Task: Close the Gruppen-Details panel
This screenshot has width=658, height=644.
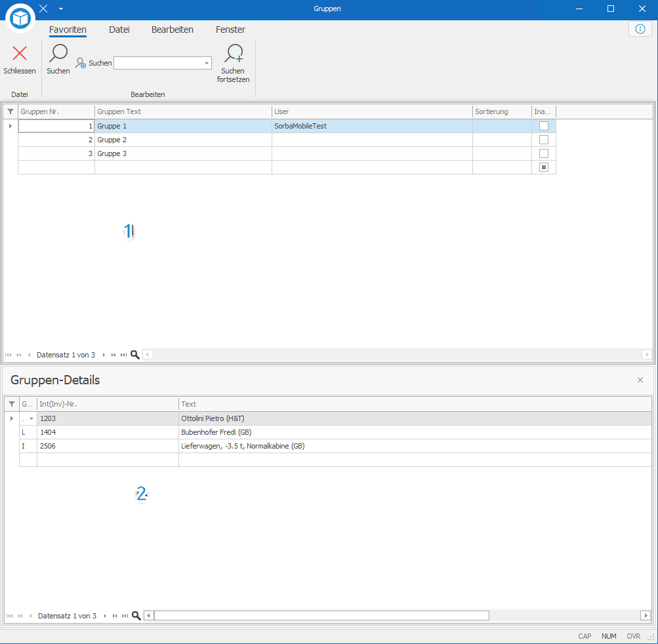Action: coord(640,380)
